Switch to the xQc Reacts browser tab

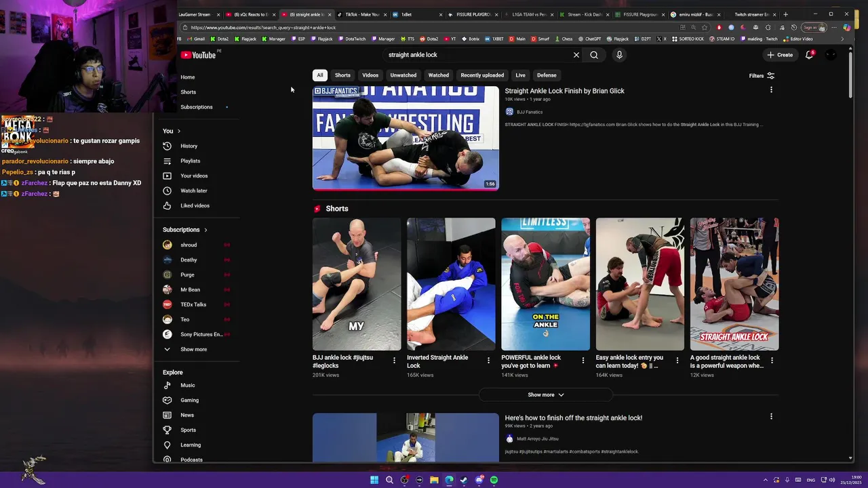click(x=252, y=14)
